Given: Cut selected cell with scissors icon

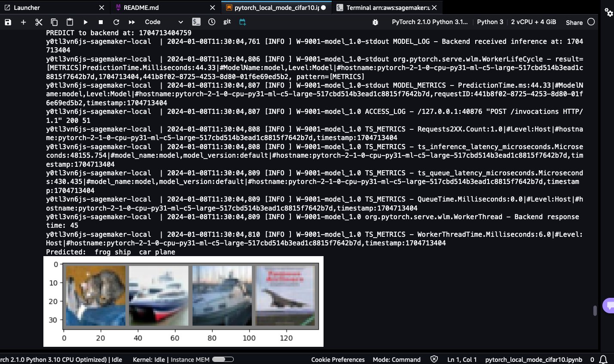Looking at the screenshot, I should click(x=39, y=22).
